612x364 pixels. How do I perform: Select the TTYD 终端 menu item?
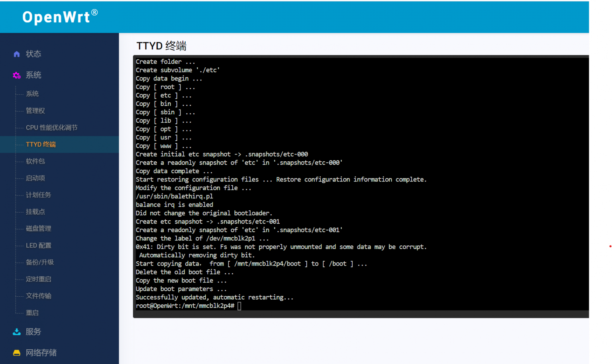pos(41,145)
